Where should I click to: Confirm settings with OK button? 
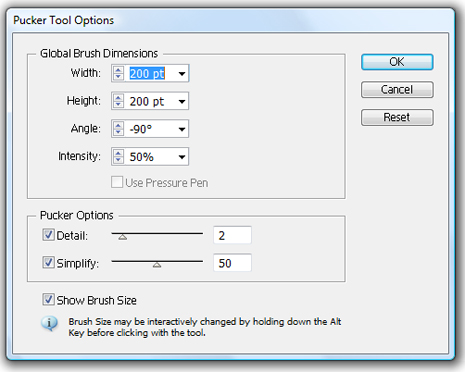point(397,62)
